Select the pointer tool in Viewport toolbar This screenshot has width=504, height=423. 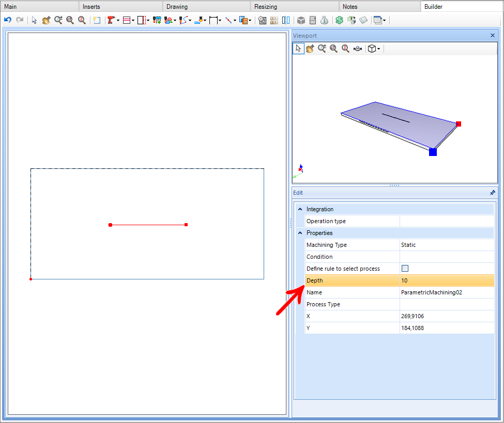point(298,49)
